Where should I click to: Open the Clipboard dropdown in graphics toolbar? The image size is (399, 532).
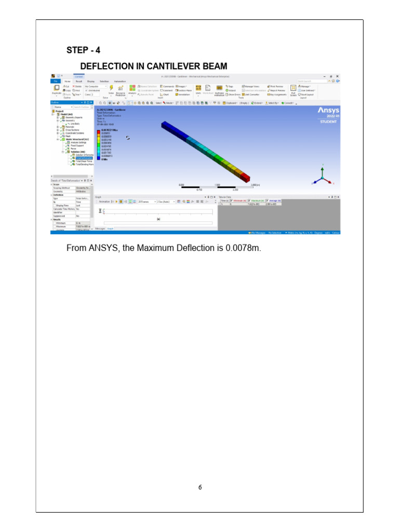(x=231, y=103)
